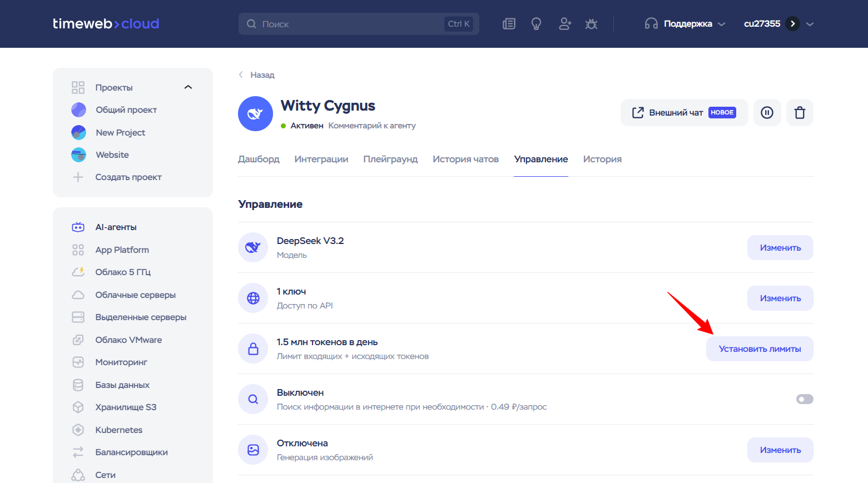Click the lock icon for token limit

(x=253, y=348)
